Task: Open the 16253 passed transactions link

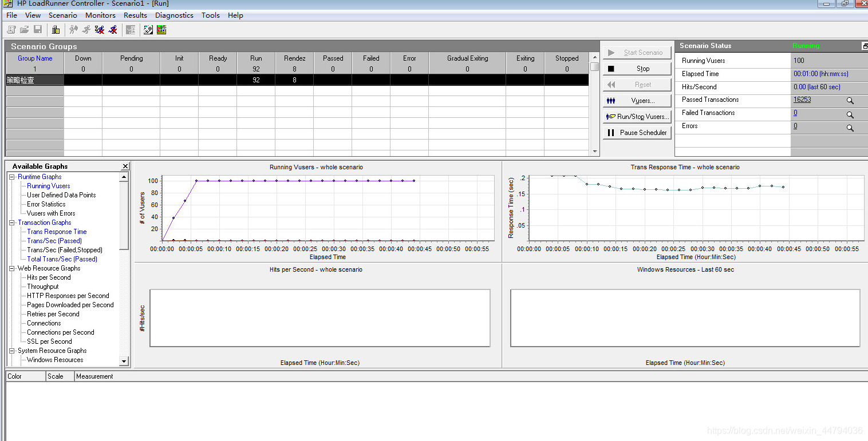Action: pyautogui.click(x=802, y=100)
